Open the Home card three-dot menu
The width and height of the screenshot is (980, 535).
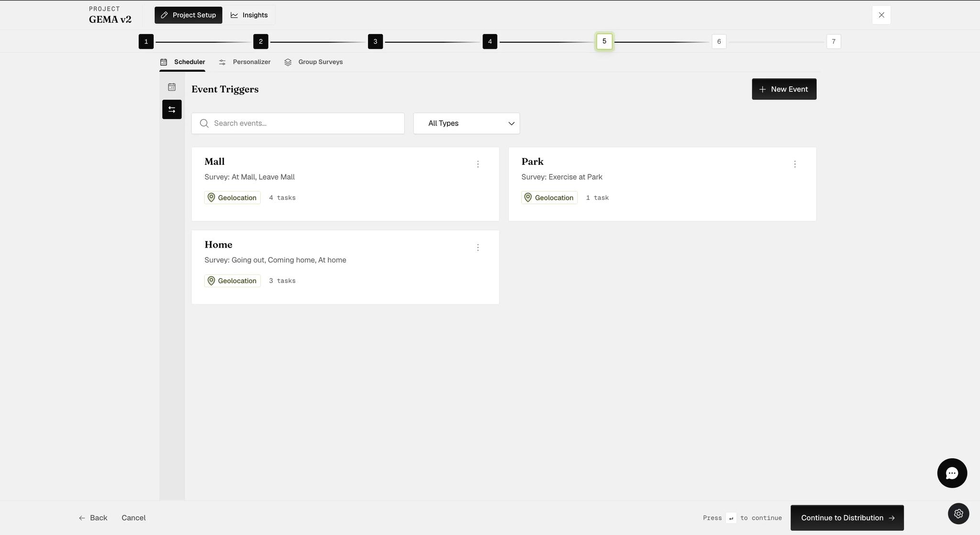pyautogui.click(x=478, y=248)
